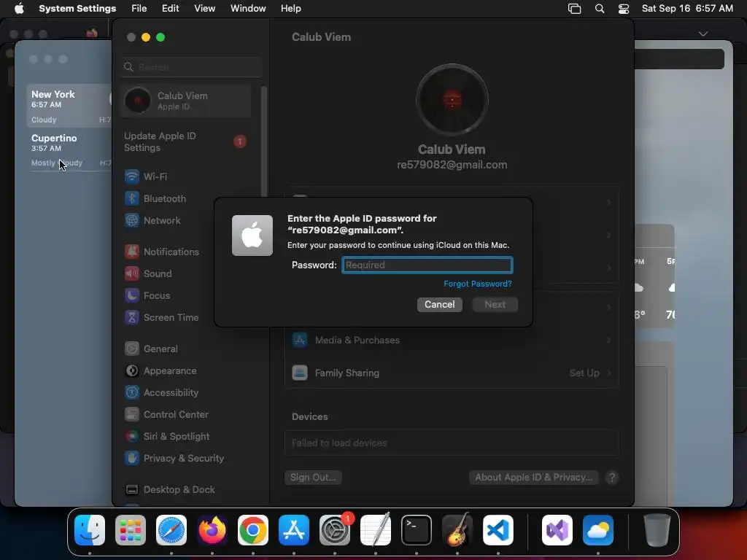This screenshot has width=747, height=560.
Task: Select Screen Time hourglass icon
Action: pos(132,317)
